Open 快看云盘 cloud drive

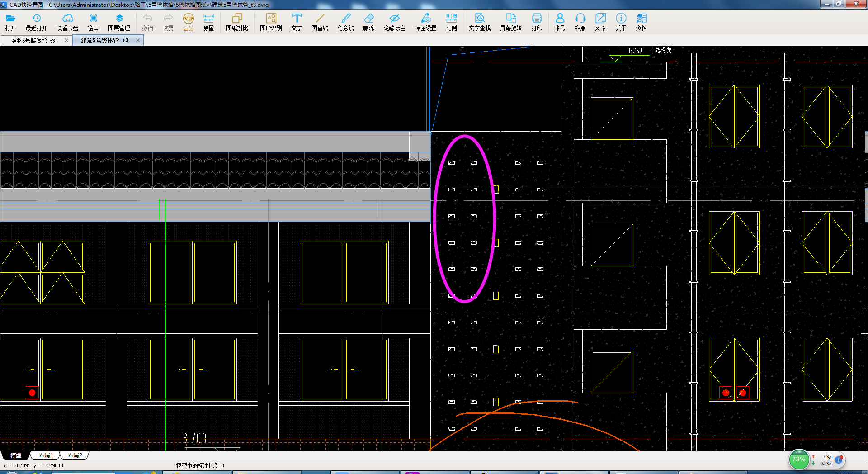click(67, 22)
